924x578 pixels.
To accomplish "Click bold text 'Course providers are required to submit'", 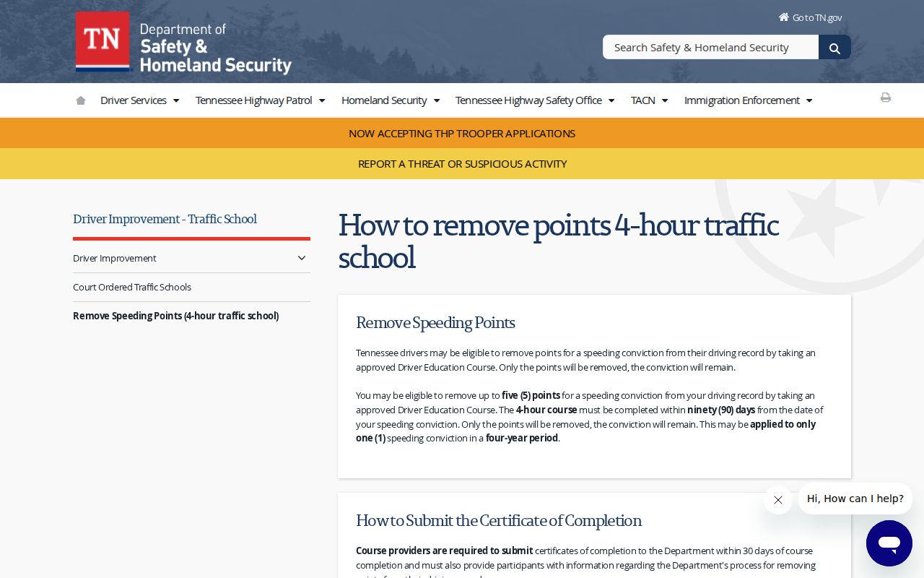I will (445, 551).
